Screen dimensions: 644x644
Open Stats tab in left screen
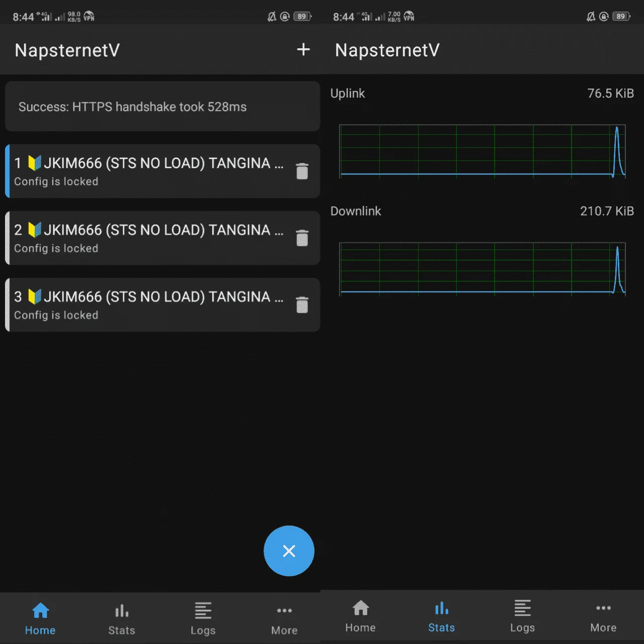click(x=122, y=619)
